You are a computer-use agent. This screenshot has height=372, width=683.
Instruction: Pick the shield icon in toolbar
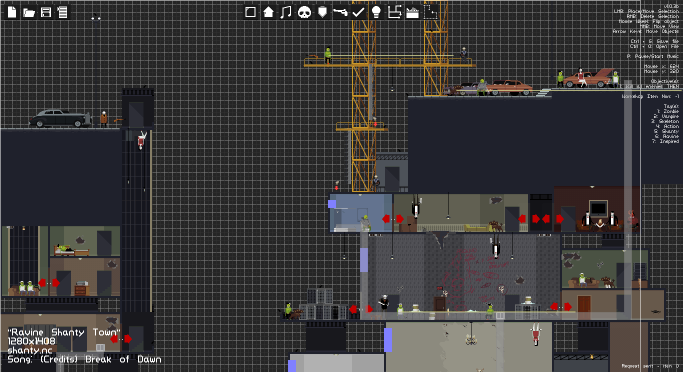tap(322, 12)
